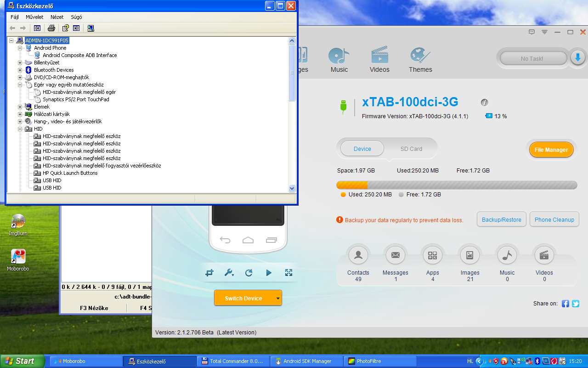
Task: Open the Switch Device dropdown arrow
Action: point(277,298)
